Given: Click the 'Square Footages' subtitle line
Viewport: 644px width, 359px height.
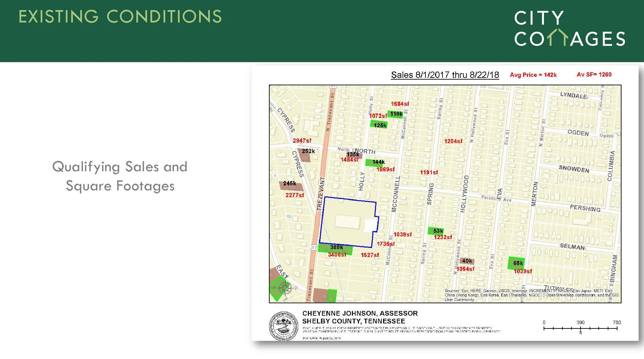Looking at the screenshot, I should pyautogui.click(x=120, y=186).
